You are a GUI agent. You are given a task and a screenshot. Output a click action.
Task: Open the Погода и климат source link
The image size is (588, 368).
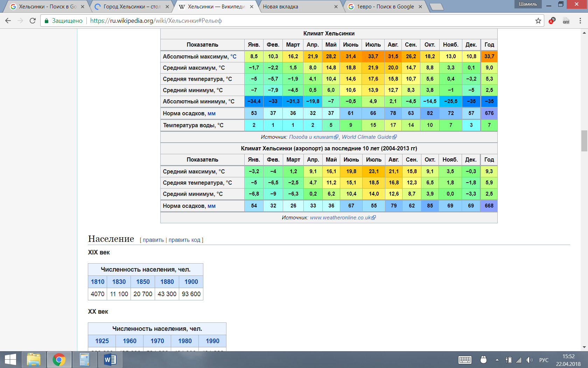click(x=311, y=137)
